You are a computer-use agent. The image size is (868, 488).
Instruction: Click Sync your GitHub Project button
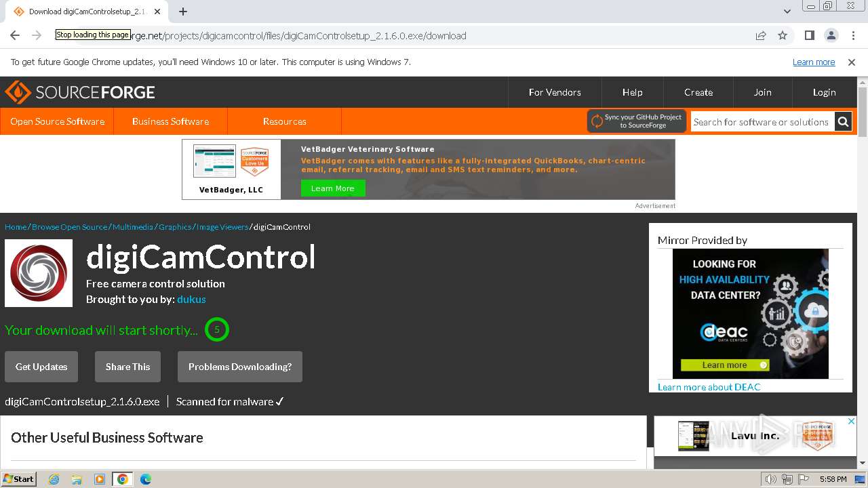click(x=637, y=121)
